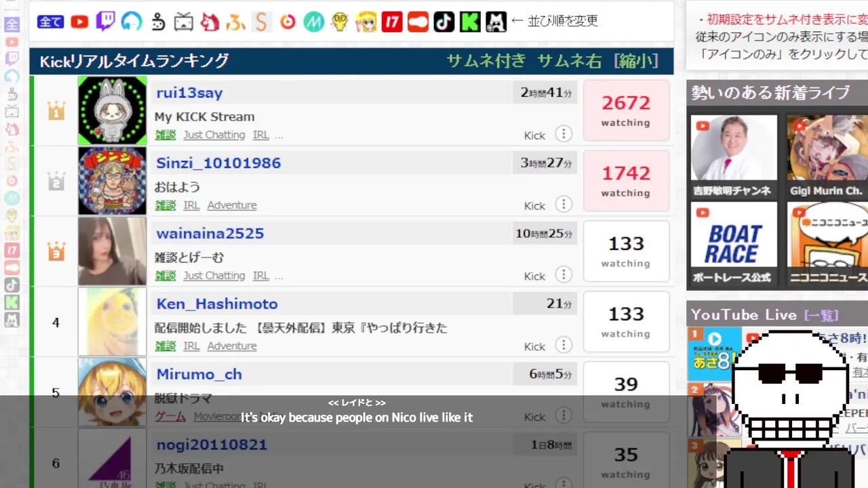
Task: Filter by green Kick K icon
Action: (x=470, y=22)
